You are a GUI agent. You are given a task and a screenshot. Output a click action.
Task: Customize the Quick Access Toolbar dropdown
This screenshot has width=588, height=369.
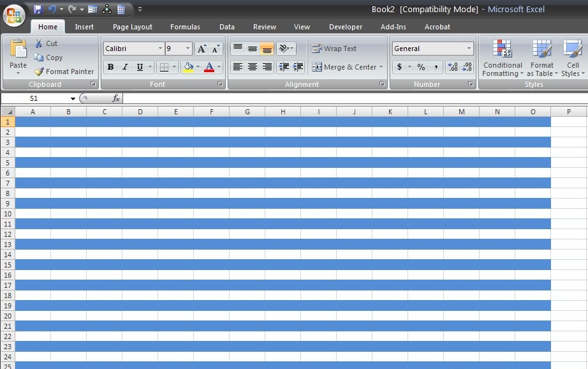(140, 10)
